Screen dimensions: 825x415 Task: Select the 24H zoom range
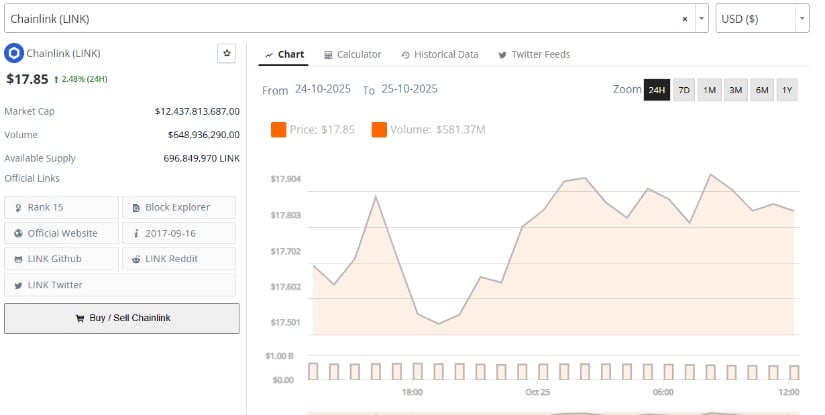coord(656,90)
